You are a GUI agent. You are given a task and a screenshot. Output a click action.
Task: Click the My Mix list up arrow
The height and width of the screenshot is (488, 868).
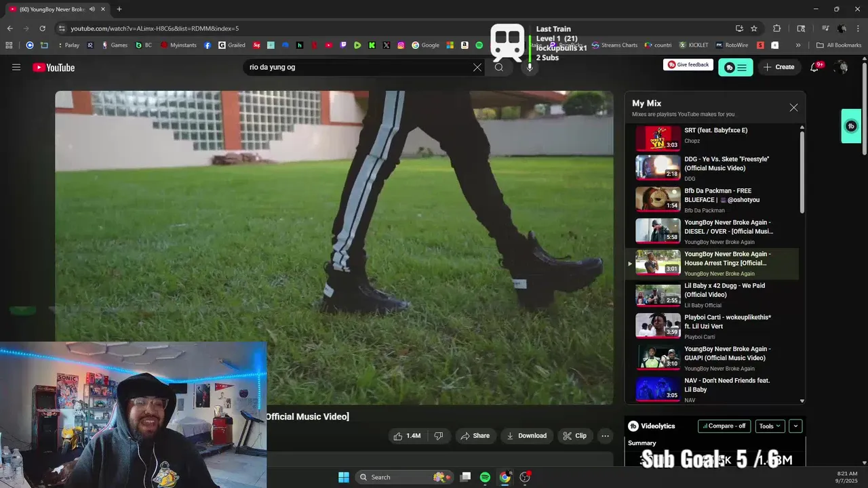[802, 127]
